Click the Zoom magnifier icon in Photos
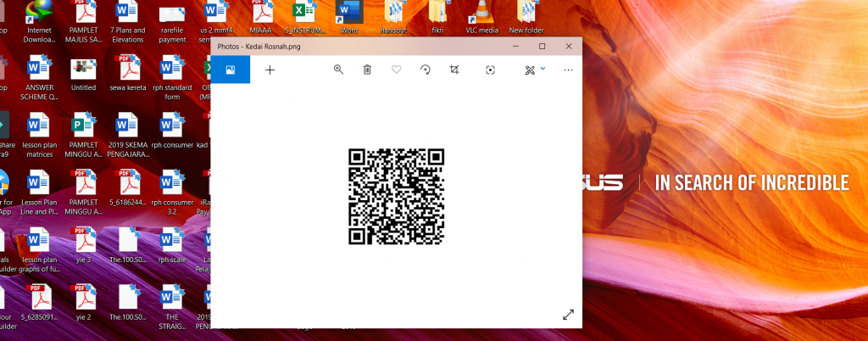Screen dimensions: 868x341 (x=338, y=70)
